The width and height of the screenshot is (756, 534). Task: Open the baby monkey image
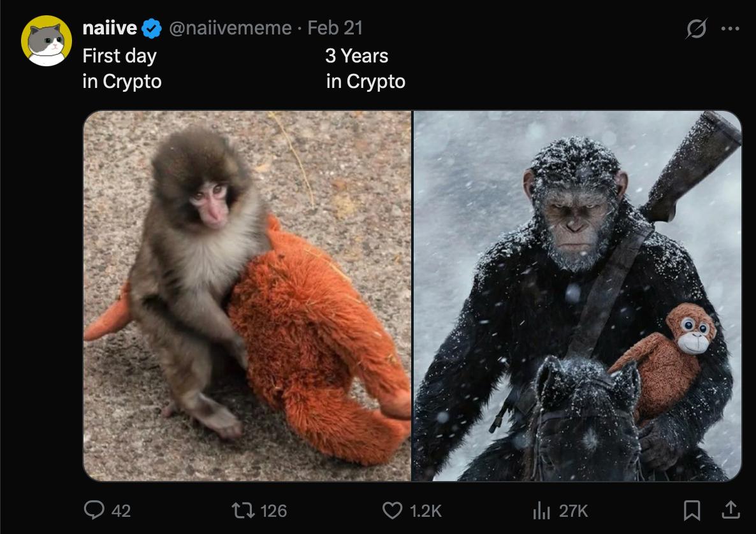pyautogui.click(x=247, y=296)
